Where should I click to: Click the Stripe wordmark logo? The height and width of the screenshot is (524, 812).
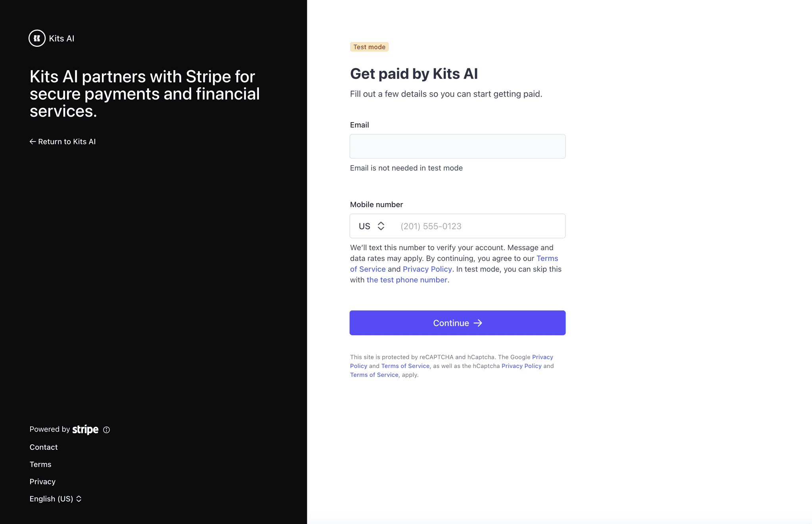[x=85, y=430]
